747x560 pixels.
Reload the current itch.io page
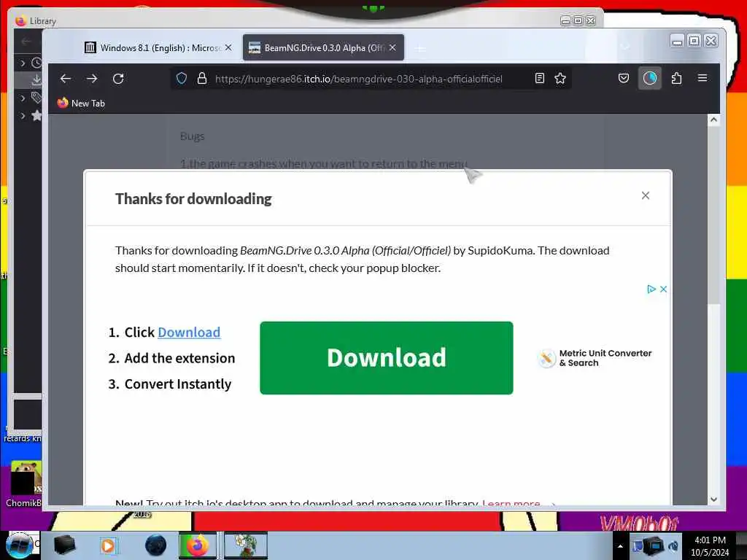coord(118,79)
